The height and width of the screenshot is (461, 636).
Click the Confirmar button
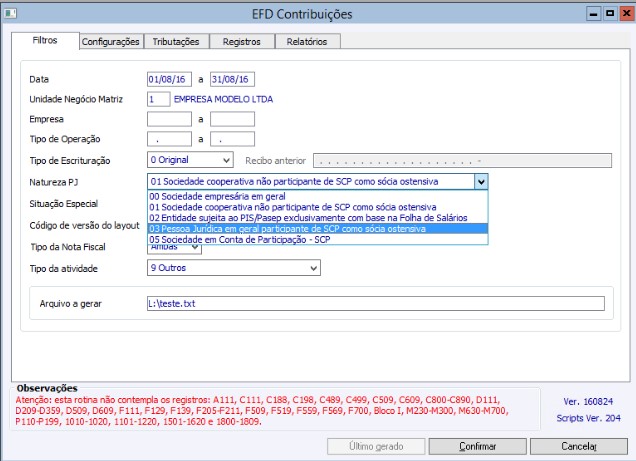(x=477, y=446)
